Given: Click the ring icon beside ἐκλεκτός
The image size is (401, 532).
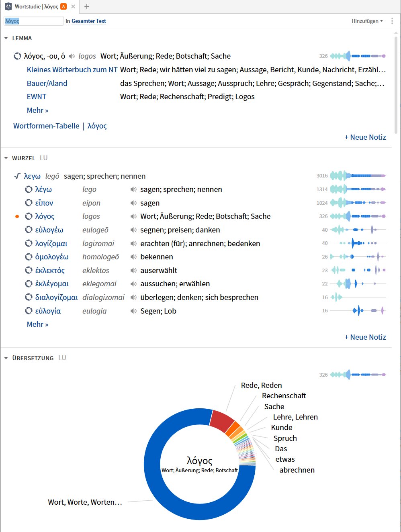Looking at the screenshot, I should [29, 271].
